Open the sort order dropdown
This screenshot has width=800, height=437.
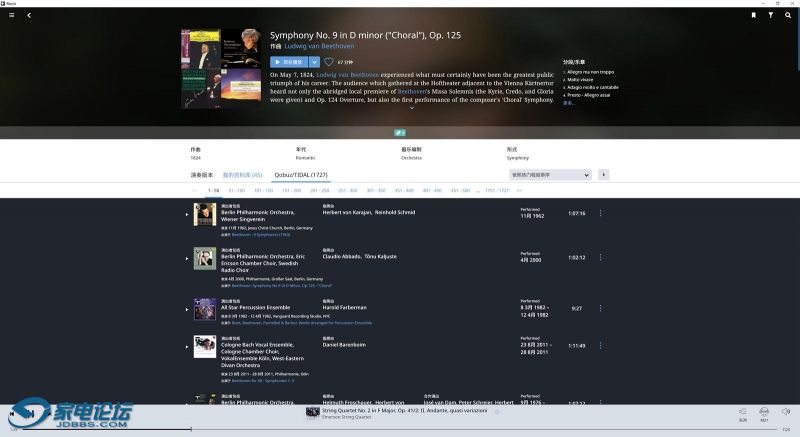point(551,175)
